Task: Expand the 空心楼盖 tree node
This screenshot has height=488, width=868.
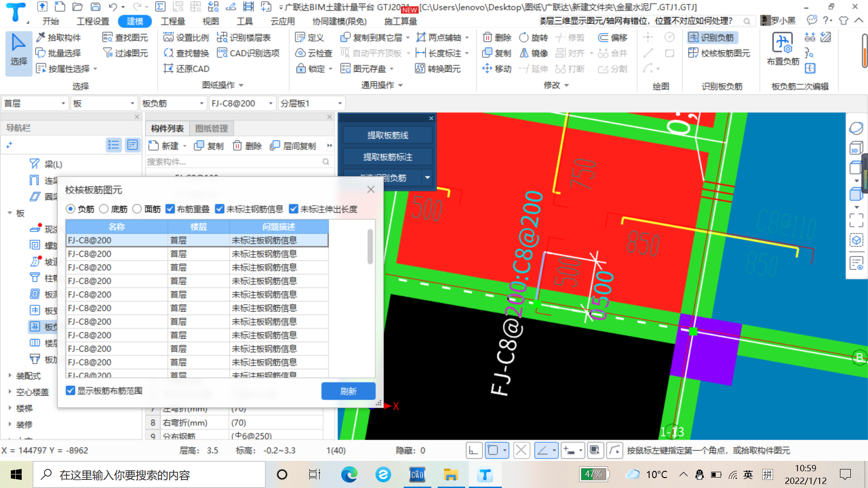Action: (10, 392)
